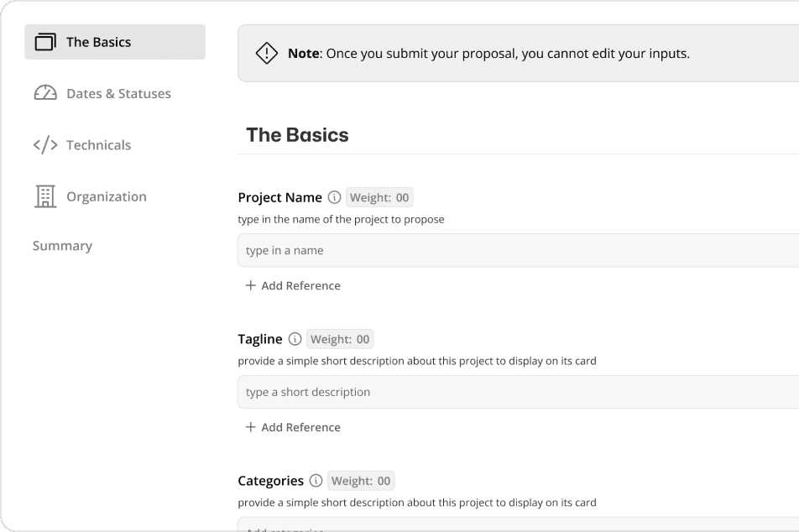Click the info icon beside Tagline
Viewport: 799px width, 532px height.
pos(295,340)
